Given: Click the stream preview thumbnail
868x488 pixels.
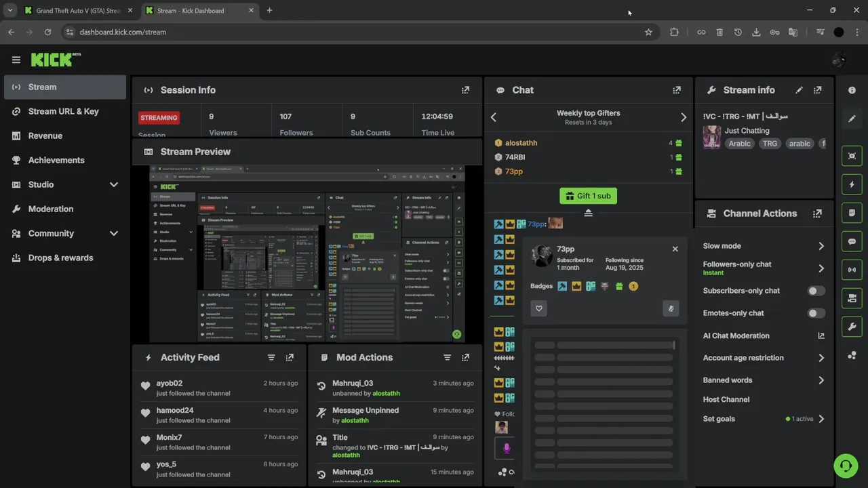Looking at the screenshot, I should pos(307,253).
